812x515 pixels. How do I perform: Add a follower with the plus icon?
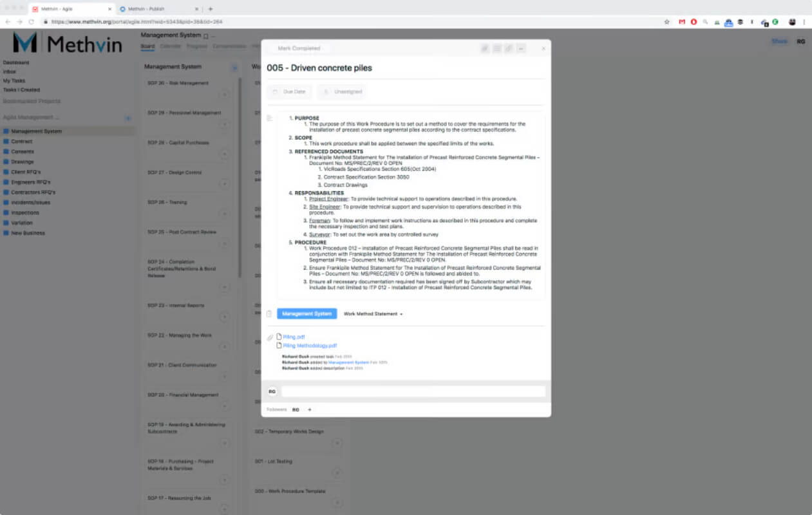tap(309, 409)
